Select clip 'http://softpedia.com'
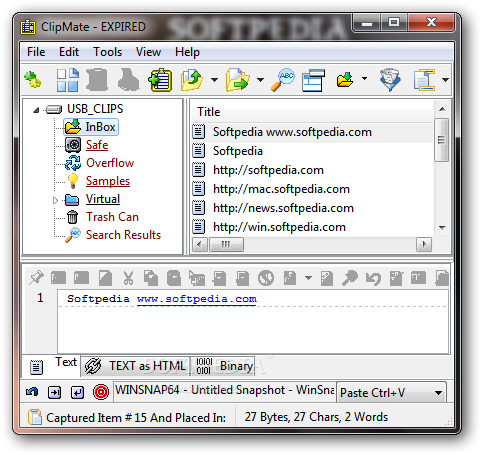This screenshot has height=455, width=482. pos(312,170)
